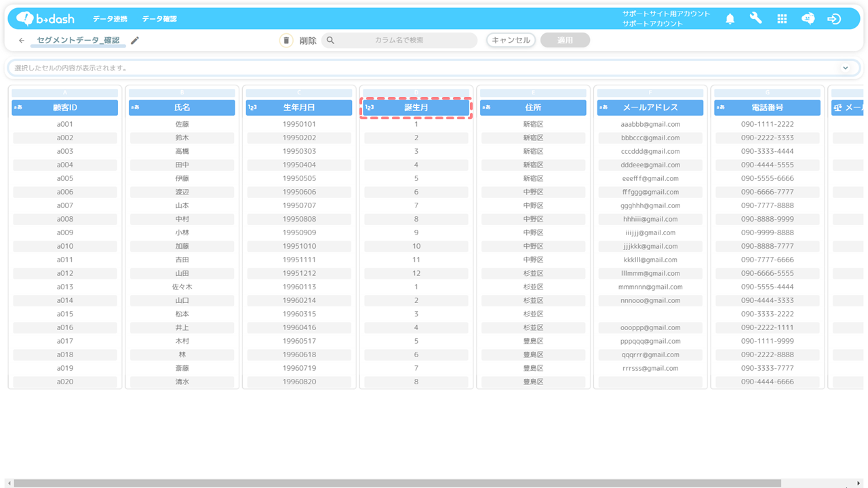The width and height of the screenshot is (868, 488).
Task: Click 住所 cell in row a001
Action: pos(533,124)
